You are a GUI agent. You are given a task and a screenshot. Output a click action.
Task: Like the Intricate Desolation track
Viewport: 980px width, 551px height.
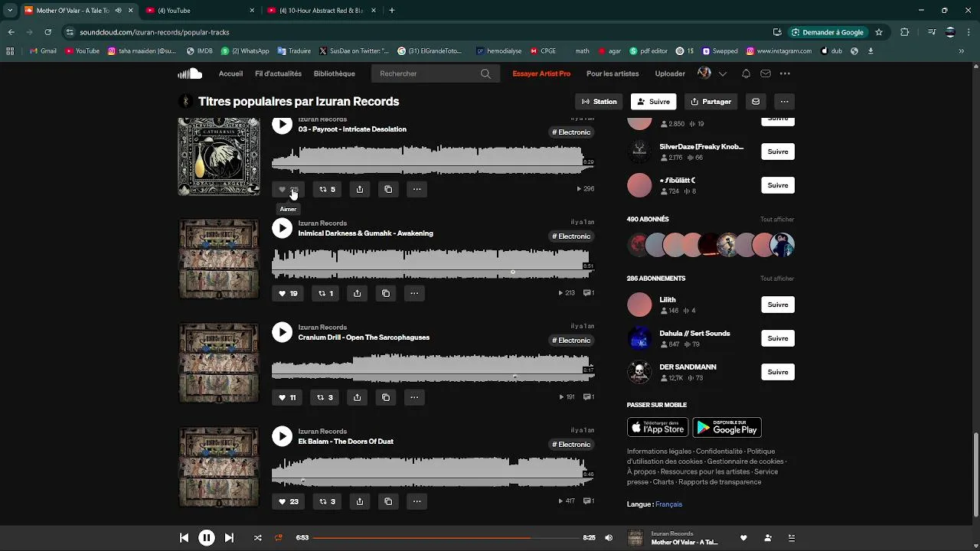[288, 189]
